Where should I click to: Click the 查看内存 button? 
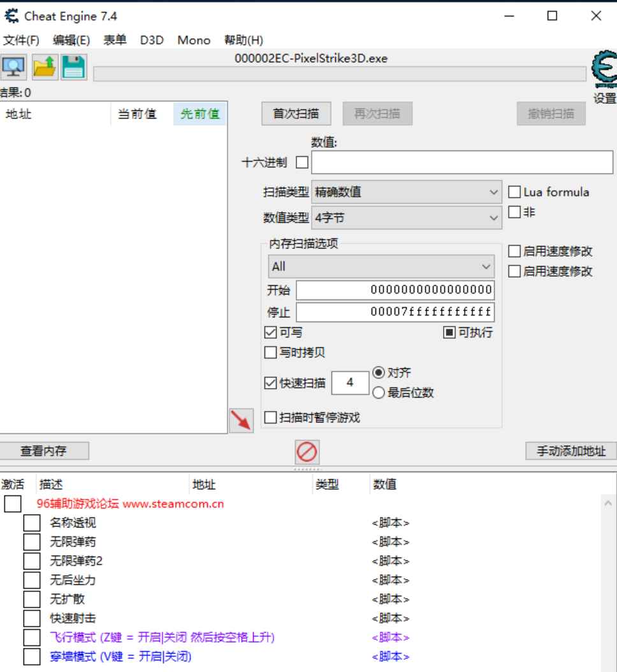click(44, 451)
